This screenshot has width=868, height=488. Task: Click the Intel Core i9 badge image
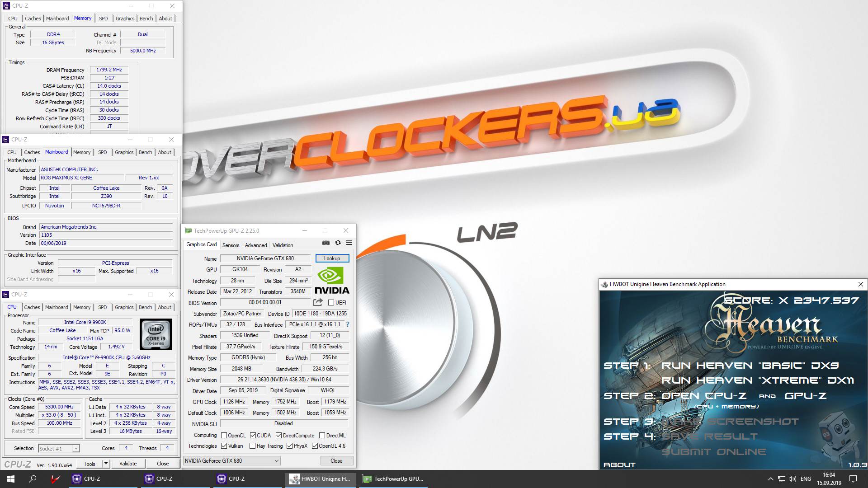[x=156, y=334]
